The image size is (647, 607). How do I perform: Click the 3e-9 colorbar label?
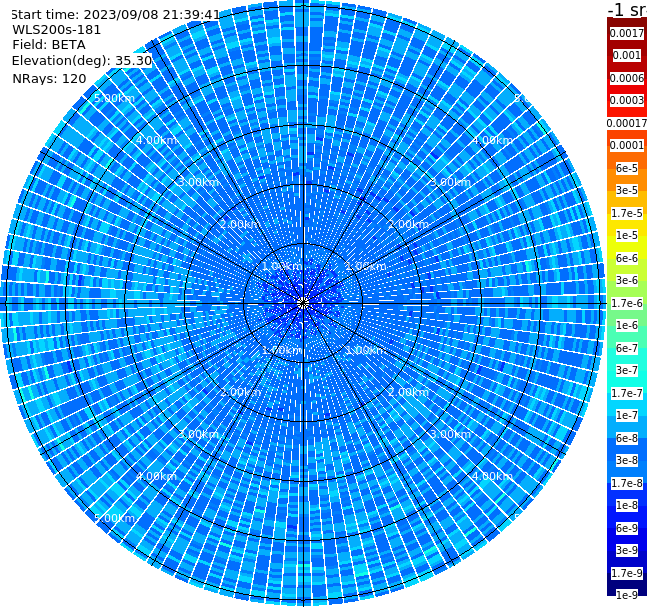pos(627,550)
